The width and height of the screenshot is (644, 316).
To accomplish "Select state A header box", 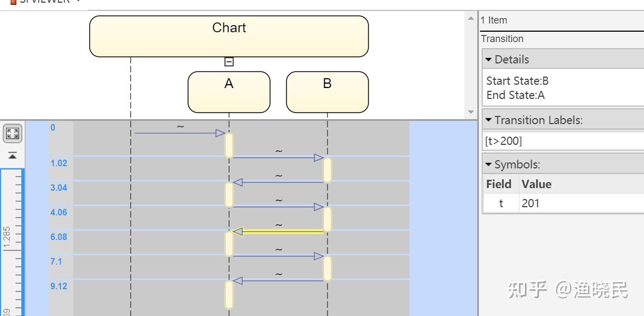I will click(x=229, y=92).
